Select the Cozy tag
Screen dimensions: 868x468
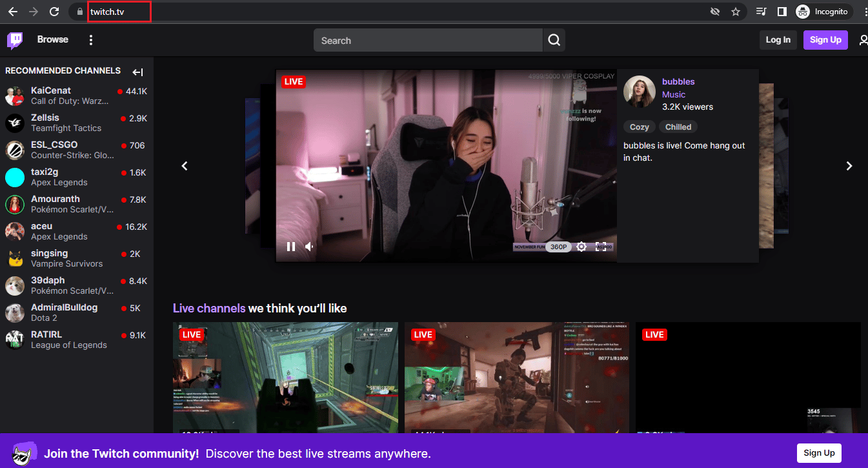639,127
